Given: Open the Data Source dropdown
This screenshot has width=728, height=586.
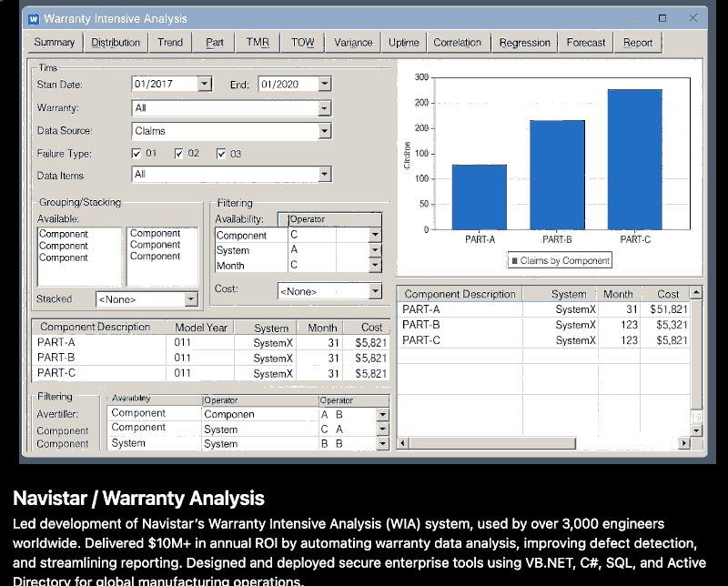Looking at the screenshot, I should 325,130.
